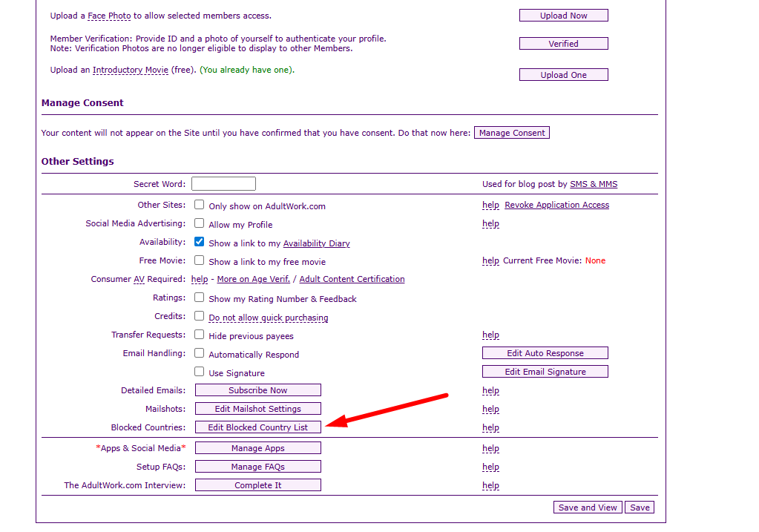Open Edit Mailshot Settings
This screenshot has height=532, width=759.
pyautogui.click(x=257, y=409)
